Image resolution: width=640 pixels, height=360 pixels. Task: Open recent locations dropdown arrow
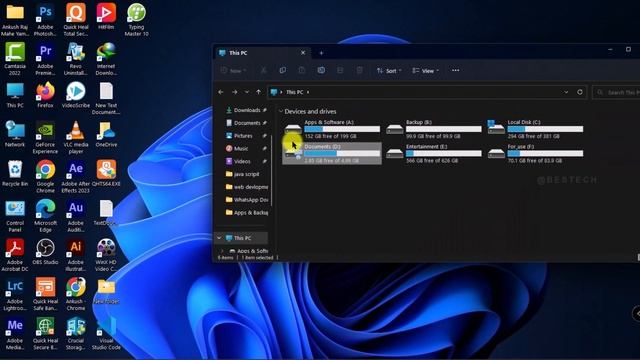pos(247,92)
